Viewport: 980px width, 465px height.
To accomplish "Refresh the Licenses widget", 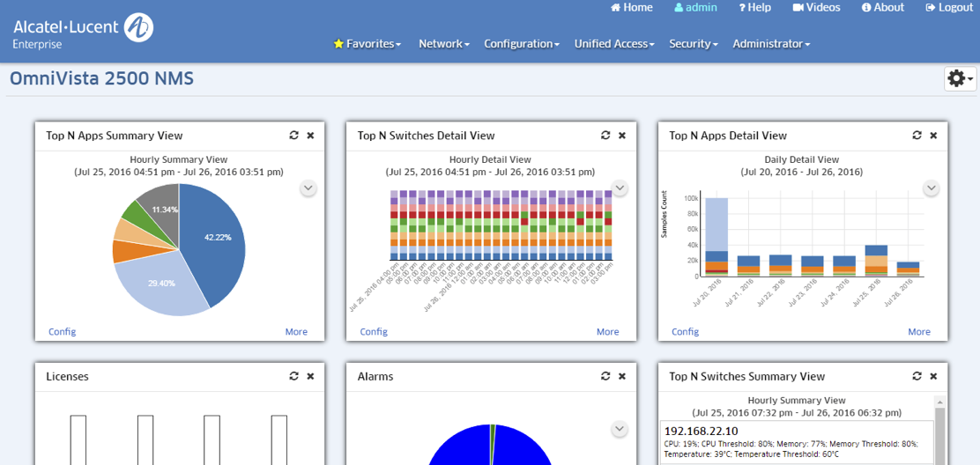I will point(293,376).
